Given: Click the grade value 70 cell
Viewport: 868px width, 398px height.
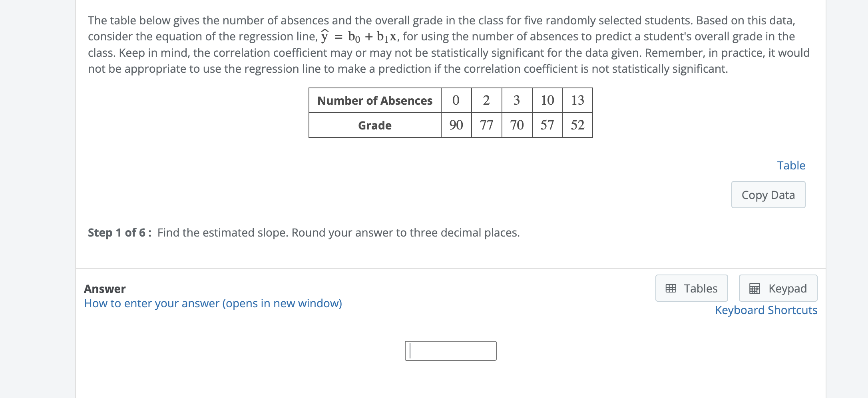Looking at the screenshot, I should 516,125.
